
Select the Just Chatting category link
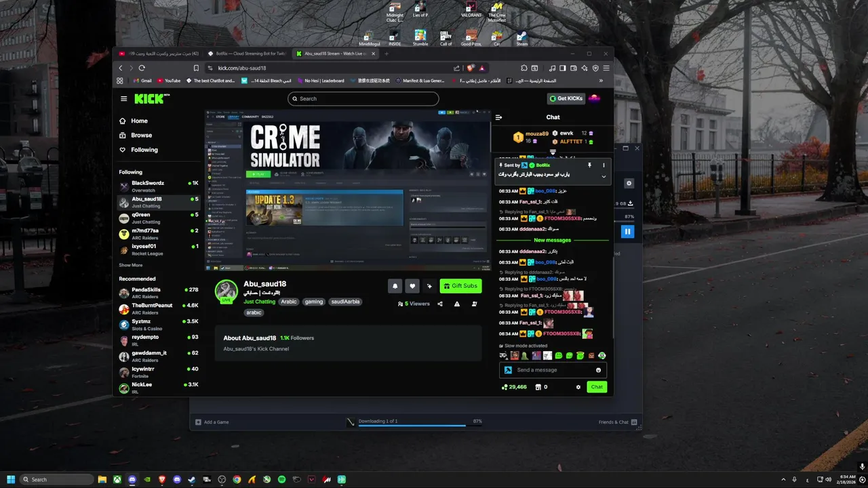tap(260, 302)
